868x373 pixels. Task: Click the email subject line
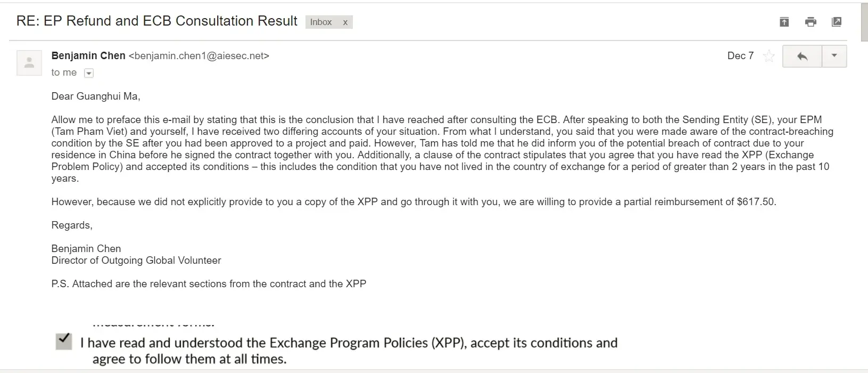(x=157, y=21)
